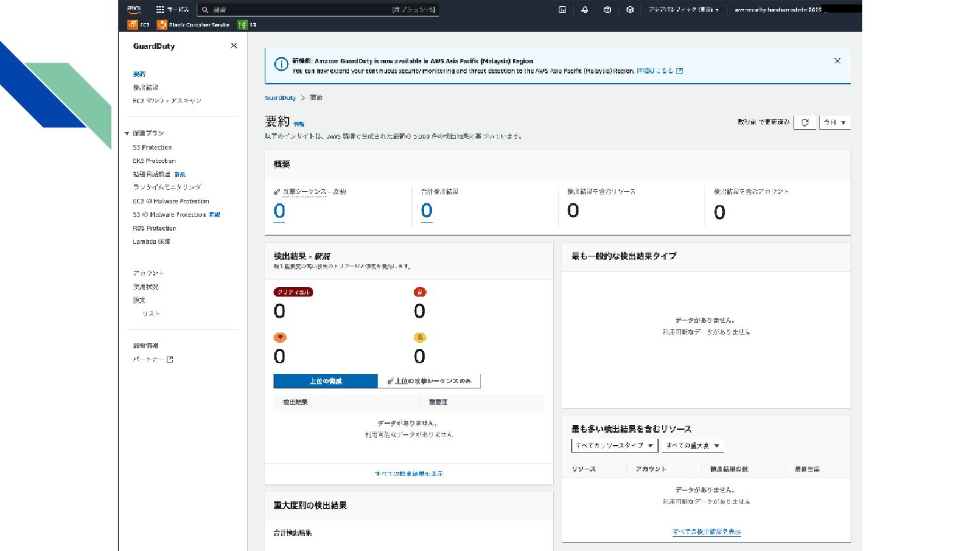Screen dimensions: 980x551
Task: Open the すべての重大度 dropdown
Action: [692, 446]
